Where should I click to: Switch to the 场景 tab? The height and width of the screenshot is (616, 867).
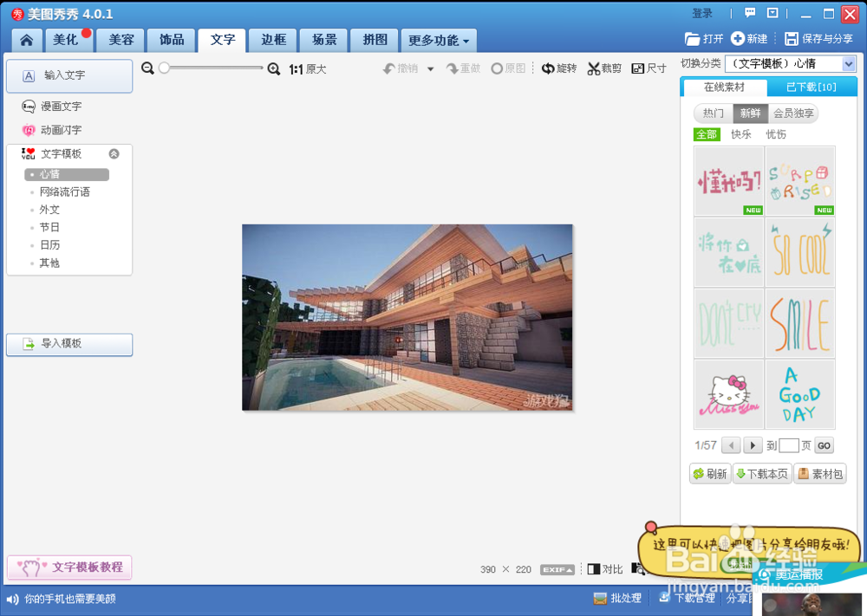(x=324, y=40)
